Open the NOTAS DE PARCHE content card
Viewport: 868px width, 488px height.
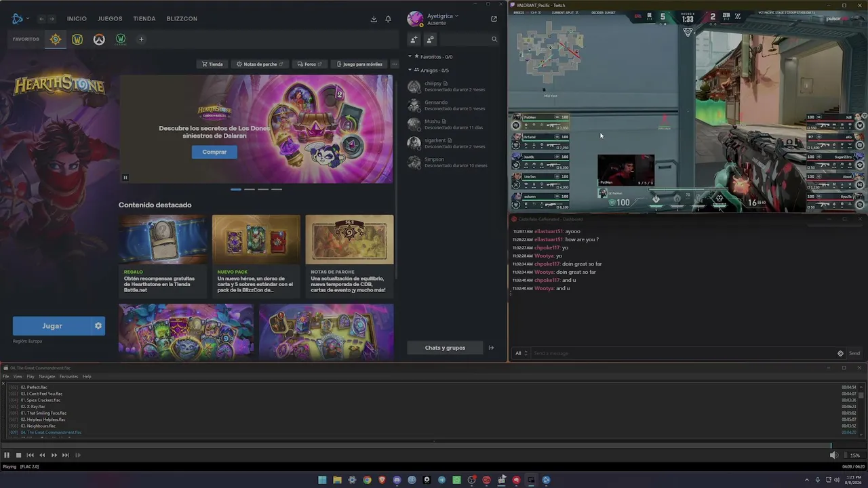click(x=349, y=256)
